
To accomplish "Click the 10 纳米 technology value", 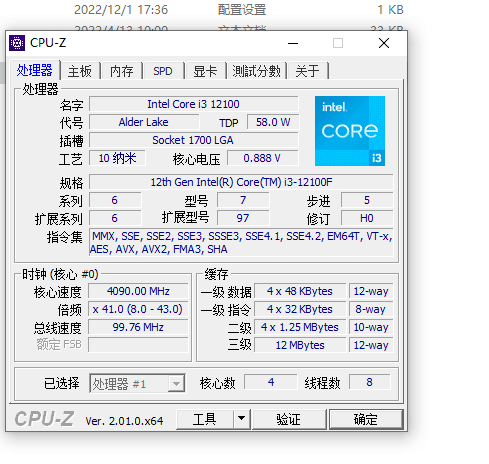I will coord(117,158).
